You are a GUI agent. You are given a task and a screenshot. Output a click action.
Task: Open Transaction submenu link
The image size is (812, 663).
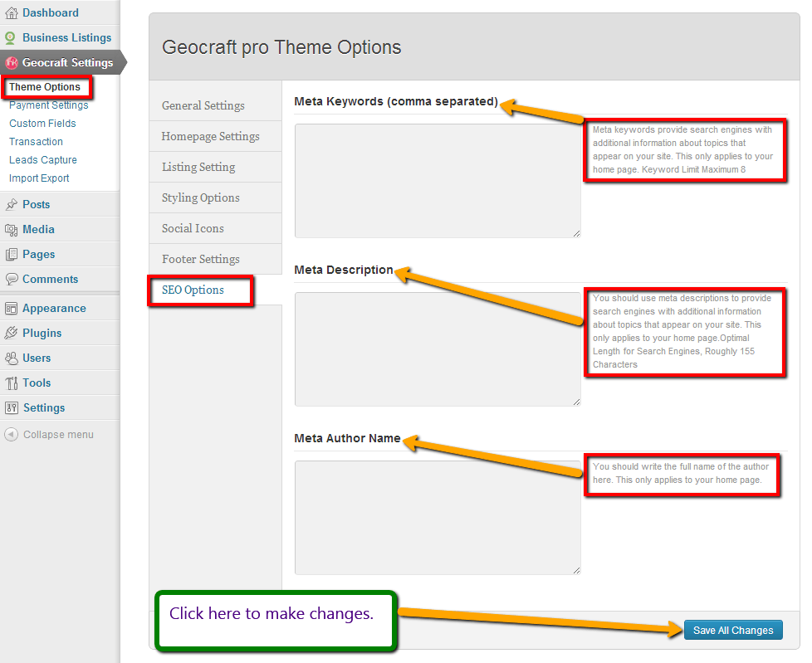[x=36, y=141]
